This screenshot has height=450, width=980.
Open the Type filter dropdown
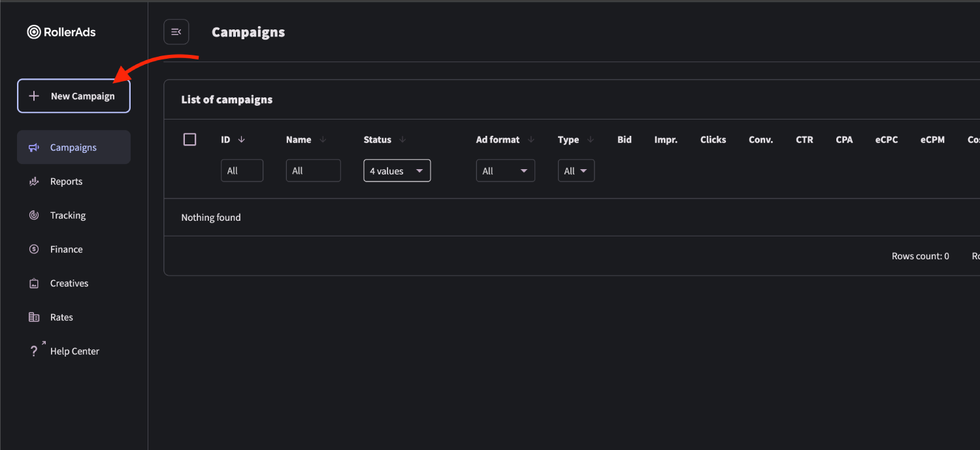click(576, 170)
